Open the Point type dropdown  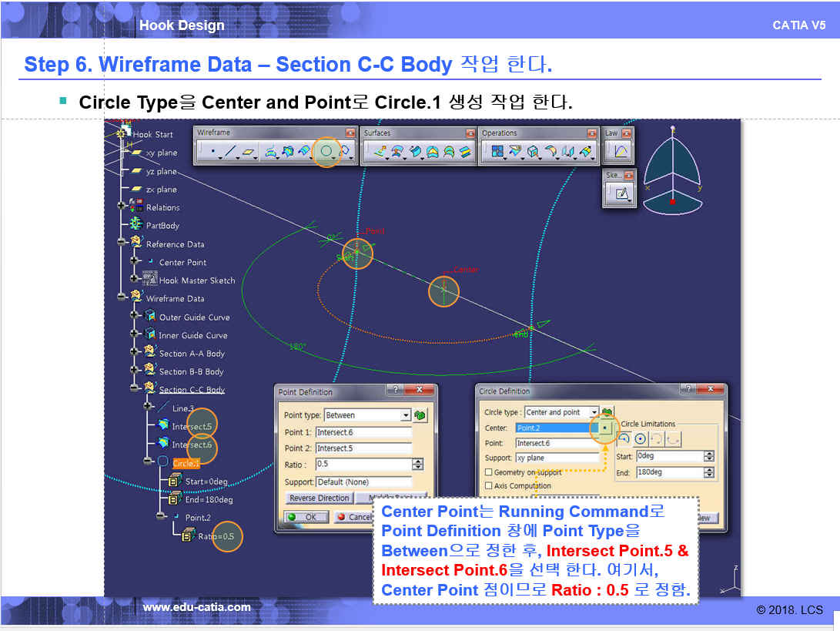coord(406,415)
